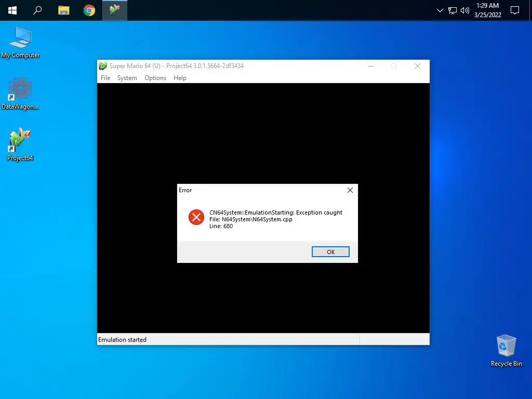The height and width of the screenshot is (399, 532).
Task: Open the volume control in the tray
Action: (465, 10)
